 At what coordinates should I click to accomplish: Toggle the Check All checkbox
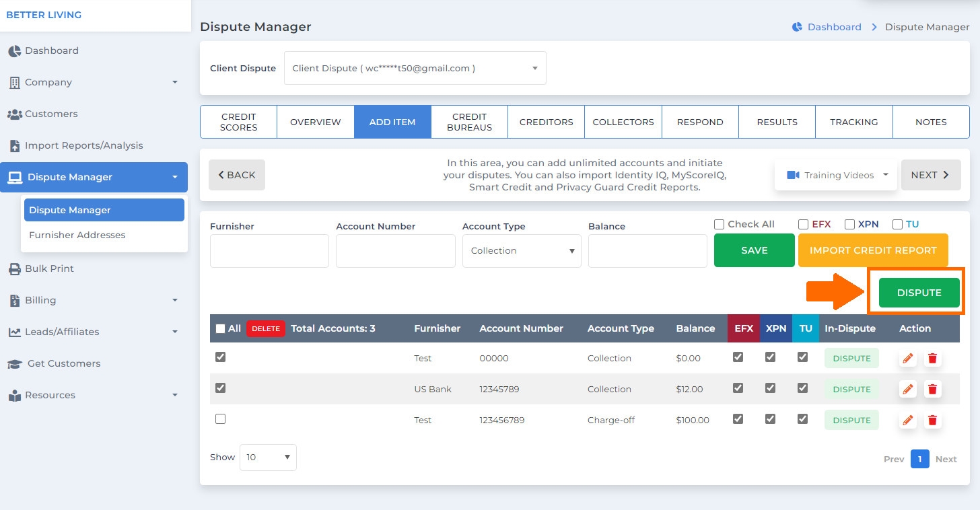pos(719,224)
